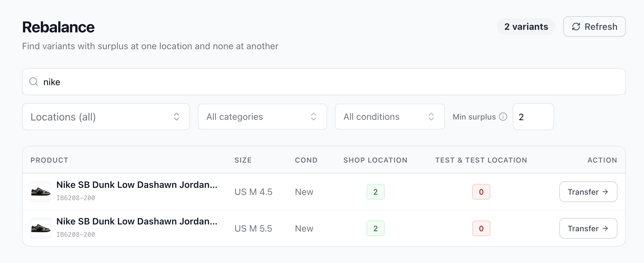Click the Rebalance page heading

[59, 27]
